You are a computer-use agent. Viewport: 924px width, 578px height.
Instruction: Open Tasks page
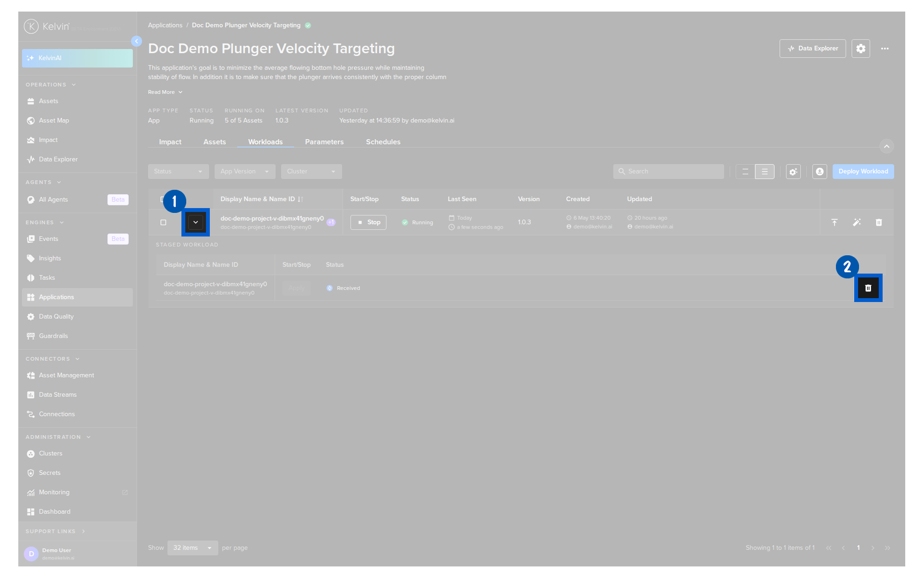pyautogui.click(x=77, y=278)
